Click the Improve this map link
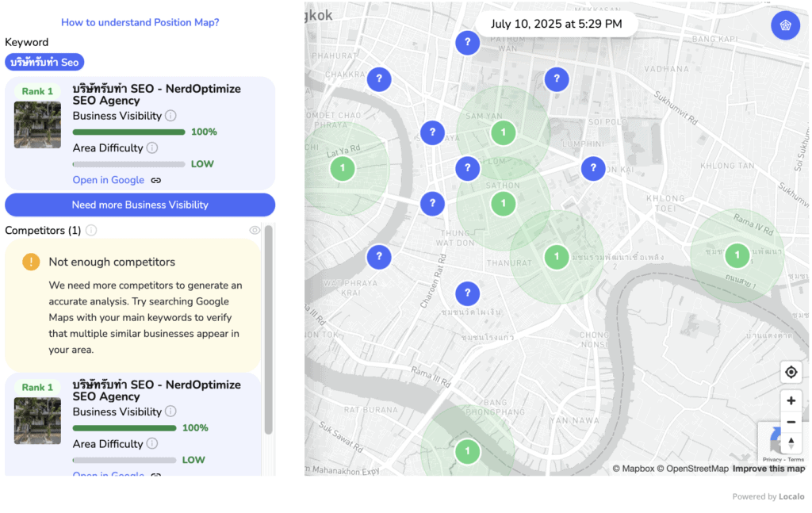The width and height of the screenshot is (812, 513). point(768,469)
